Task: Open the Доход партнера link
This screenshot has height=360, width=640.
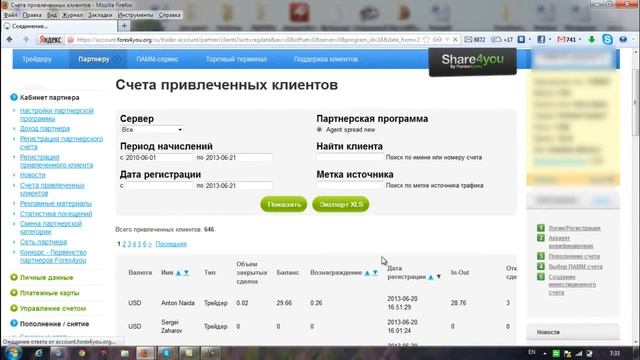Action: coord(45,129)
